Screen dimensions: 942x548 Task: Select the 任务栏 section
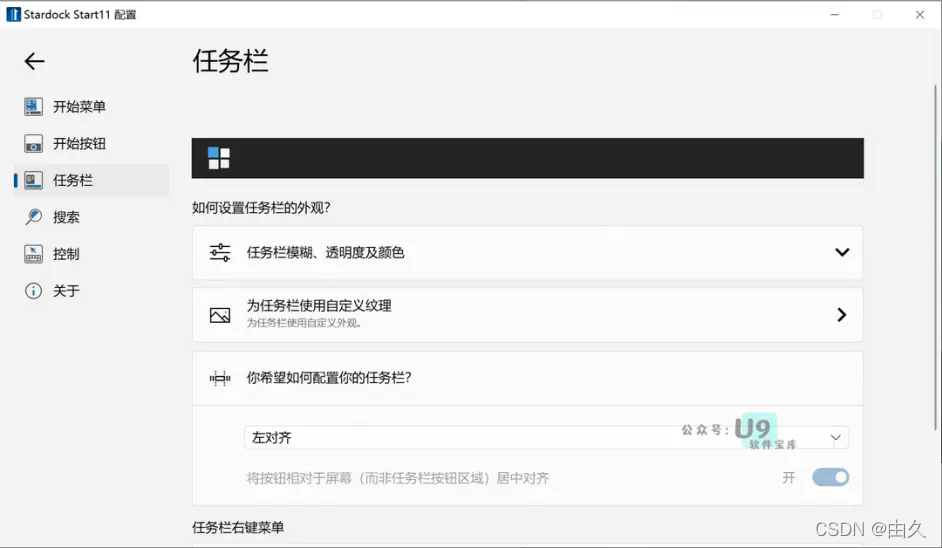tap(91, 180)
